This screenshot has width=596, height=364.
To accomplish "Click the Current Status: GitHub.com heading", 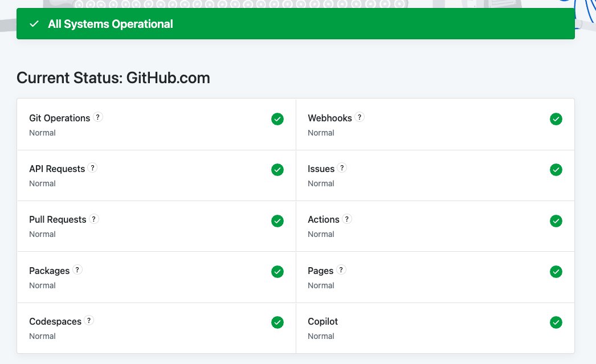I will pyautogui.click(x=113, y=78).
